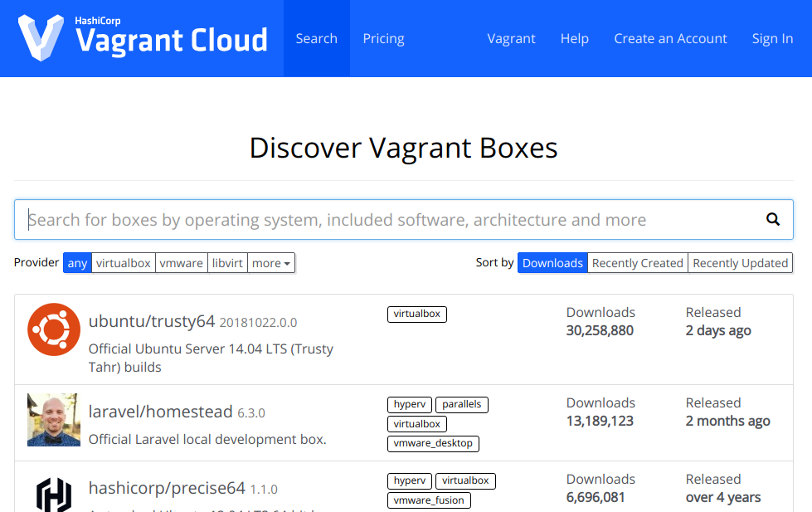Click vmware_desktop tag on laravel/homestead
Image resolution: width=812 pixels, height=512 pixels.
433,444
